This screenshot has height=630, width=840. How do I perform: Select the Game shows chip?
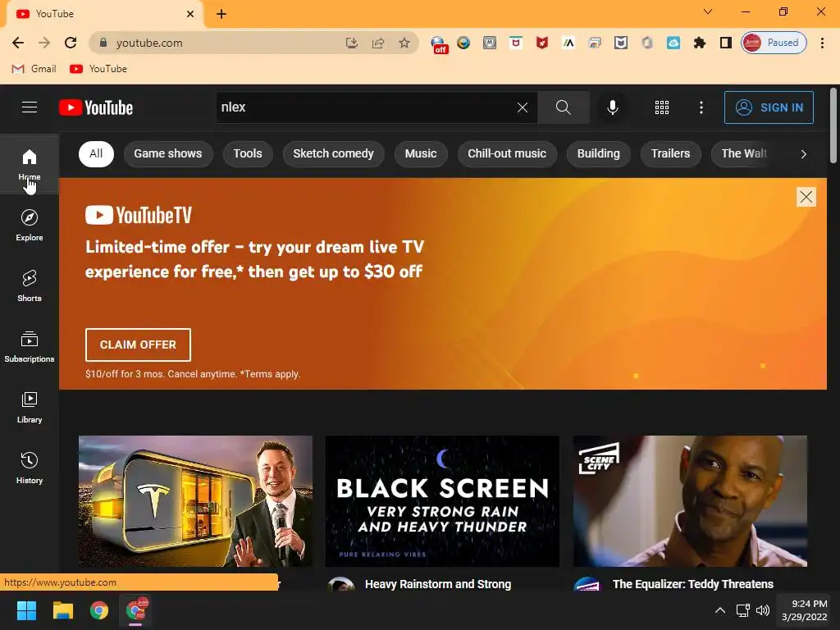click(167, 153)
